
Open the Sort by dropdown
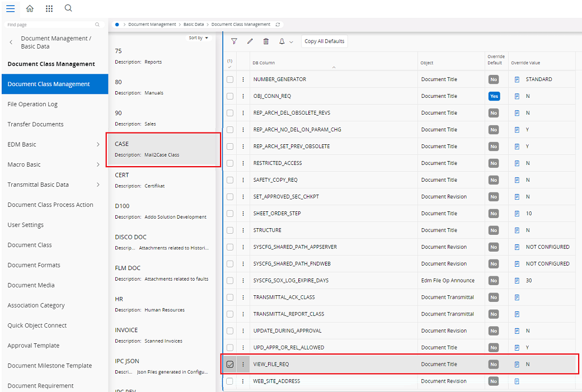coord(198,38)
